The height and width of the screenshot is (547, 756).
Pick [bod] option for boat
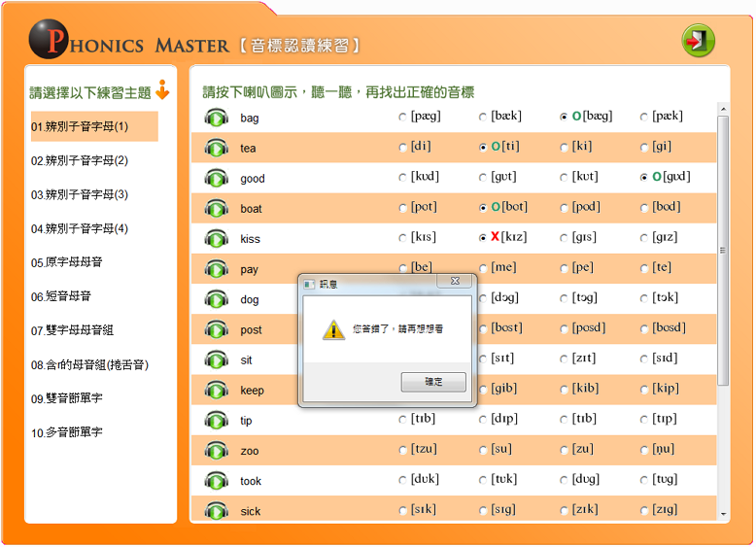pyautogui.click(x=643, y=208)
